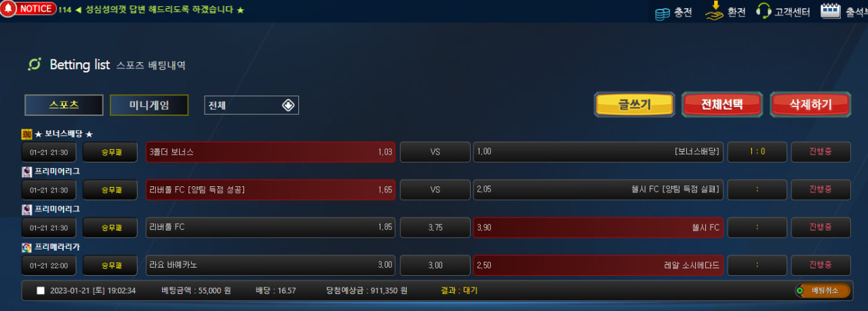
Task: Click the 3폴더 보너스 1.03 cell
Action: (x=271, y=152)
